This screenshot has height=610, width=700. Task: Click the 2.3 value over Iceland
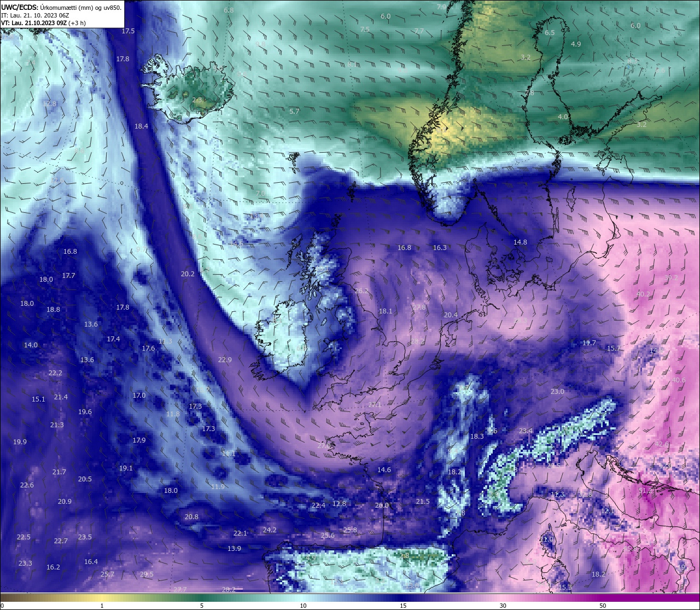pyautogui.click(x=197, y=100)
